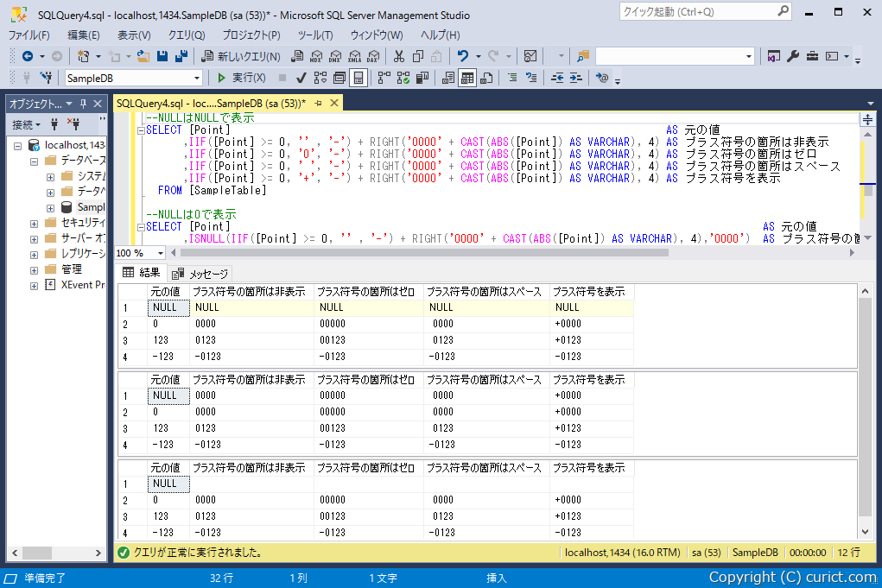Click the navigate Back arrow icon
This screenshot has width=882, height=588.
[27, 56]
